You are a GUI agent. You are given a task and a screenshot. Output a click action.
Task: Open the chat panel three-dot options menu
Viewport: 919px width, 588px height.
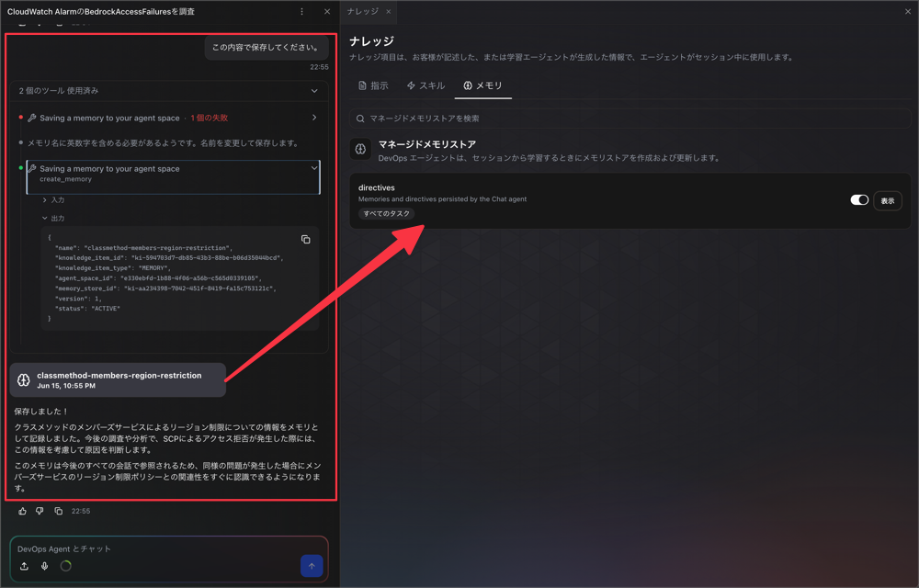301,12
